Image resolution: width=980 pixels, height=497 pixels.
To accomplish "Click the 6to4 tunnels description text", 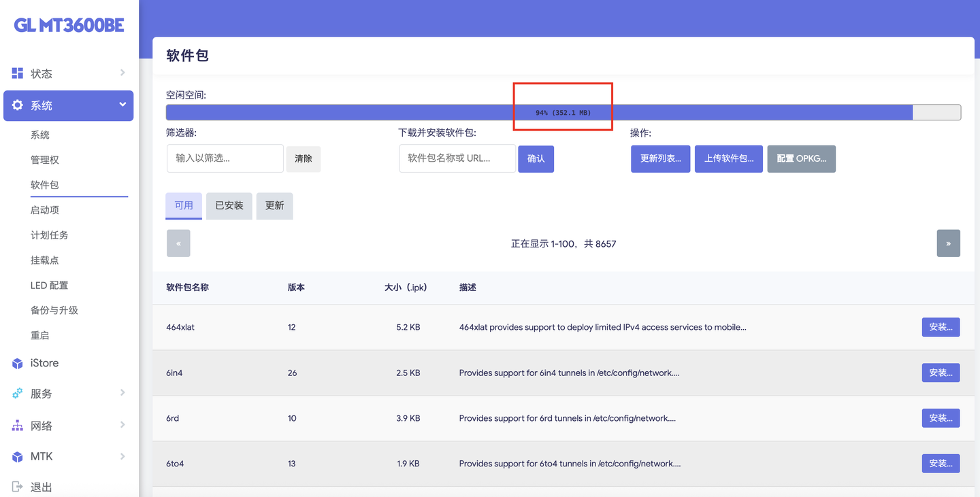I will click(x=570, y=464).
